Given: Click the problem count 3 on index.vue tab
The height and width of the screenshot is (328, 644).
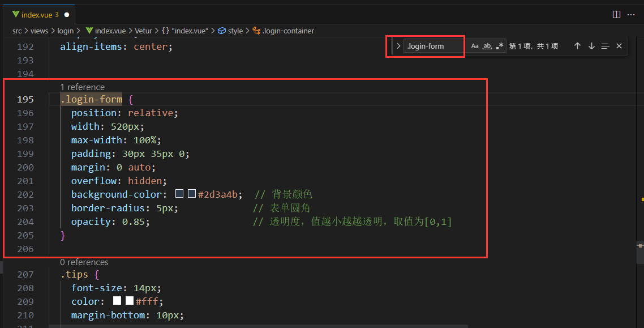Looking at the screenshot, I should pyautogui.click(x=57, y=15).
